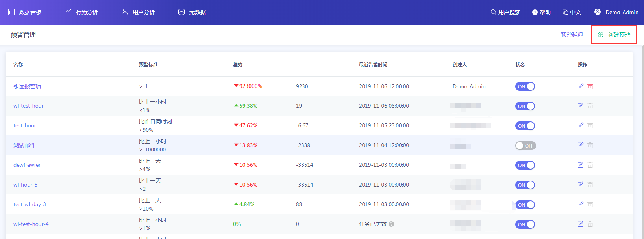
Task: Open the 元数据 menu
Action: [x=192, y=12]
